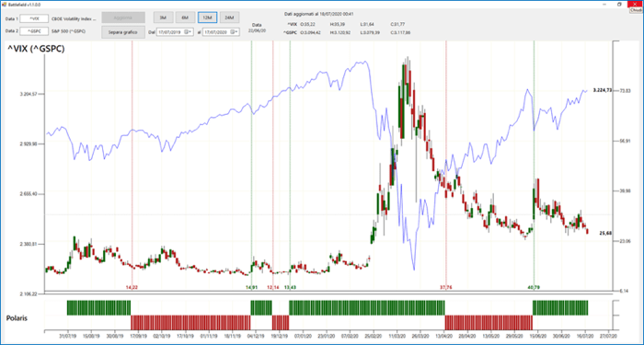Click the date axis label 11/03/20
Viewport: 644px width, 345px height.
click(x=397, y=336)
